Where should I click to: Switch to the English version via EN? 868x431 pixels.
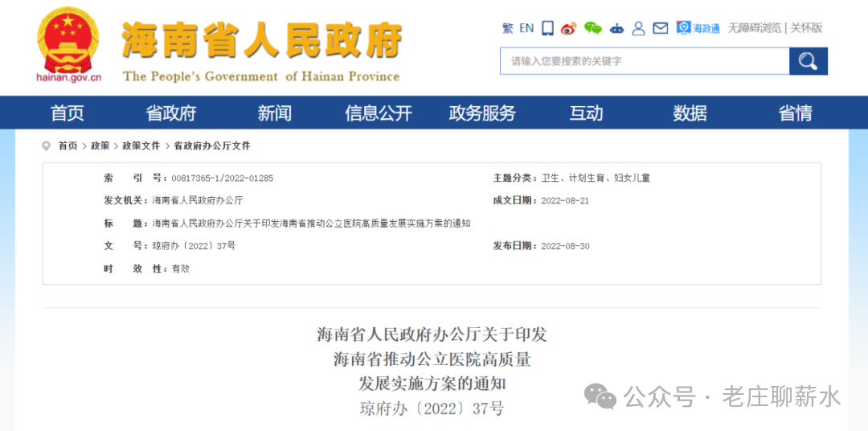pos(526,27)
